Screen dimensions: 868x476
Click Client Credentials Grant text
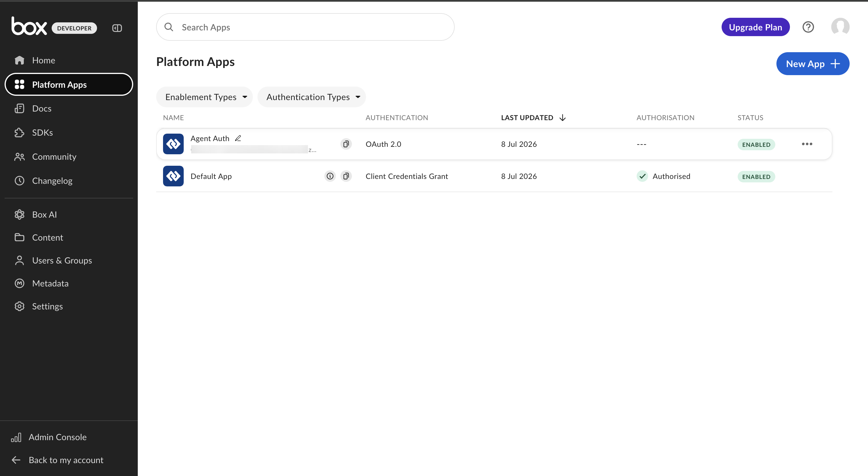pyautogui.click(x=406, y=176)
